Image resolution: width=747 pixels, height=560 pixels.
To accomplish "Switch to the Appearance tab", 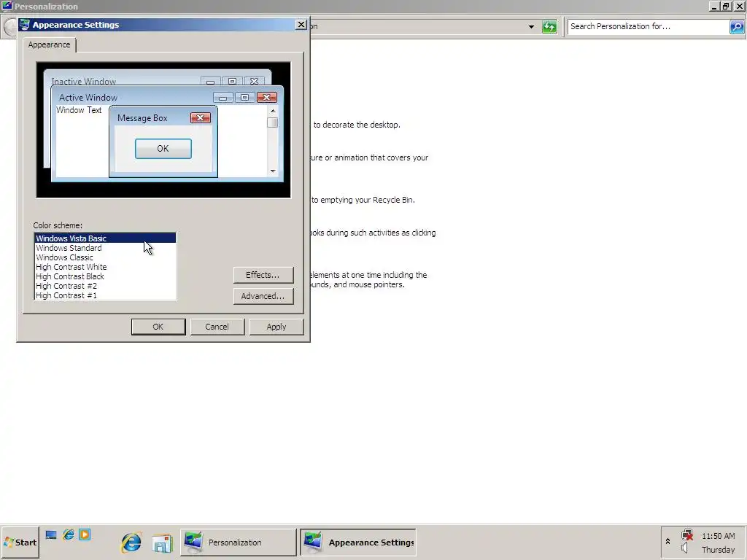I will tap(49, 44).
